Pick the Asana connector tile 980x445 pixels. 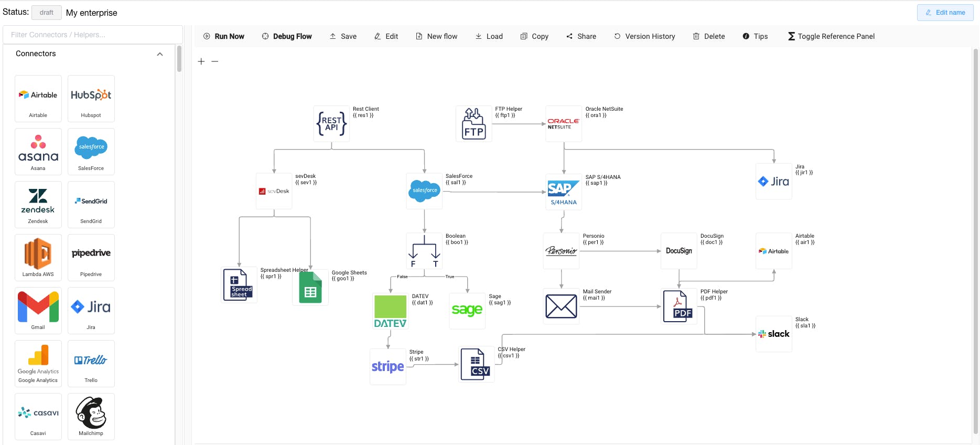38,152
